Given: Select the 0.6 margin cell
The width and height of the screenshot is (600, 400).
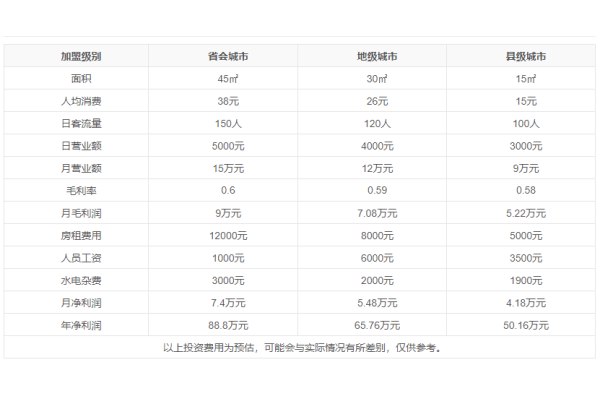Looking at the screenshot, I should click(223, 190).
